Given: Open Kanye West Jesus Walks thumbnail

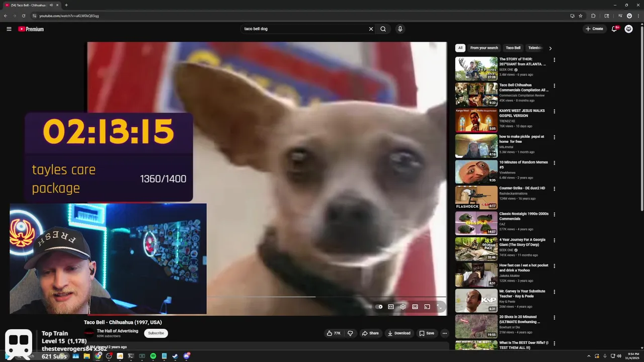Looking at the screenshot, I should [476, 120].
